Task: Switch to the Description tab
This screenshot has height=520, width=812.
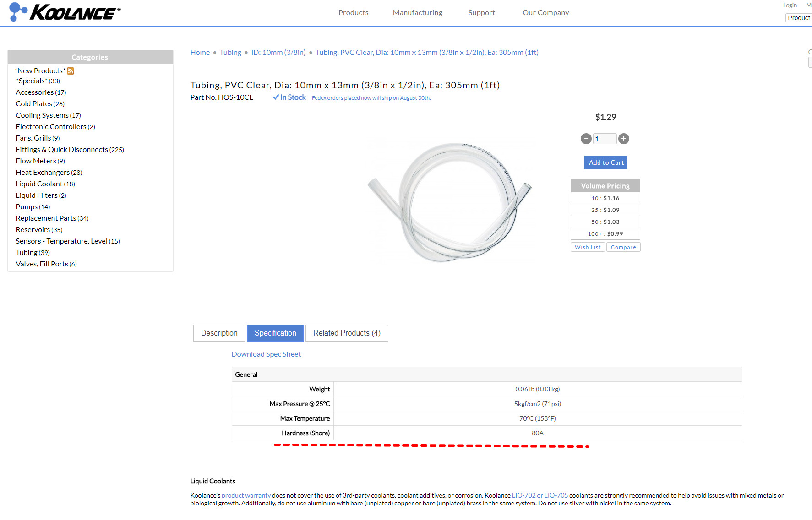Action: coord(219,333)
